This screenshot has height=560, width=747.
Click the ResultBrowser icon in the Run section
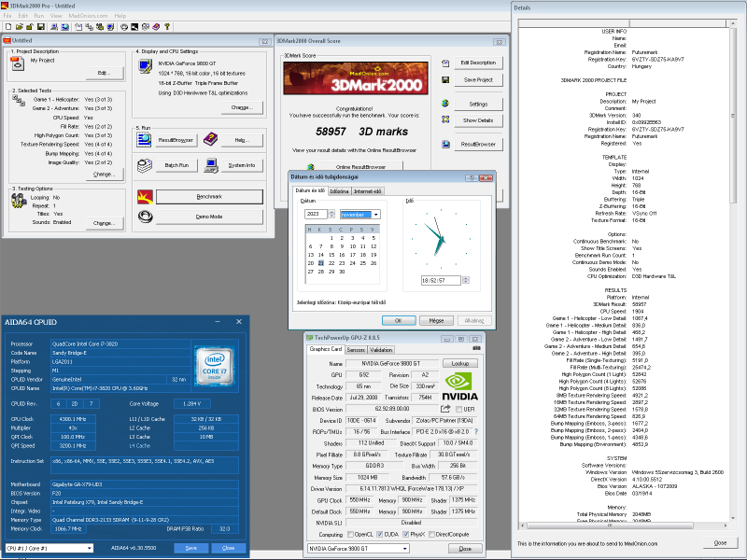[x=144, y=140]
